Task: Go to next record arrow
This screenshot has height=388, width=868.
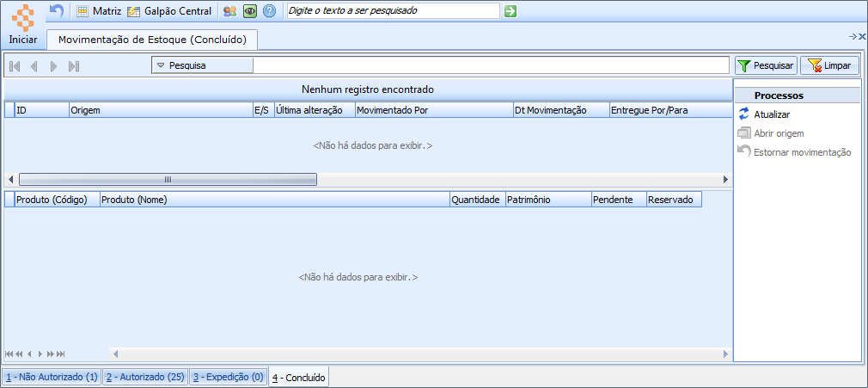Action: point(53,66)
